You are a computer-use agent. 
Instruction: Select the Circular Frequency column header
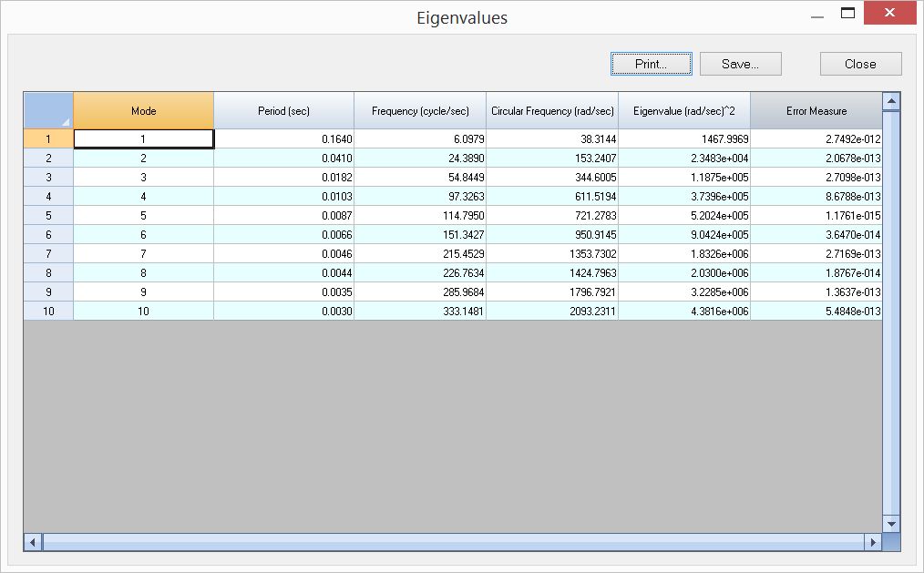(x=552, y=109)
